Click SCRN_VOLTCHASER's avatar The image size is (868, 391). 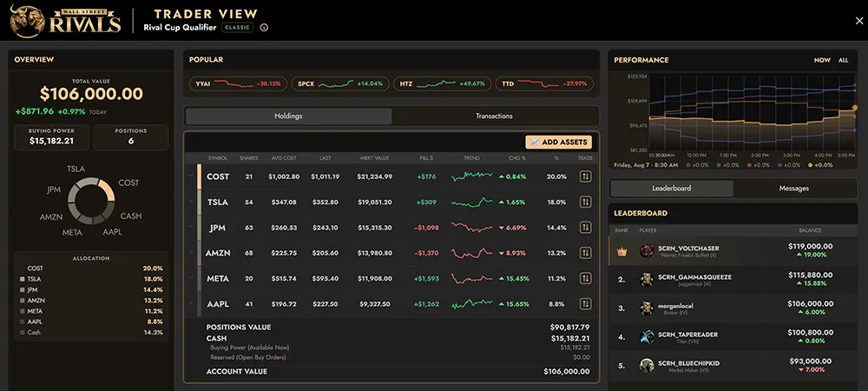pyautogui.click(x=647, y=251)
